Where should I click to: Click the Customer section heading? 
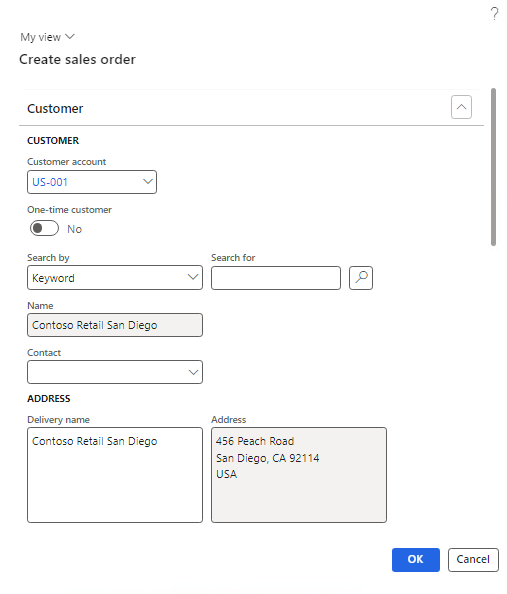pyautogui.click(x=55, y=109)
